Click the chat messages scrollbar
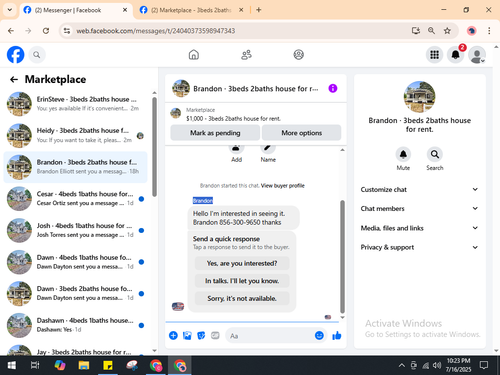This screenshot has height=375, width=500. point(342,257)
